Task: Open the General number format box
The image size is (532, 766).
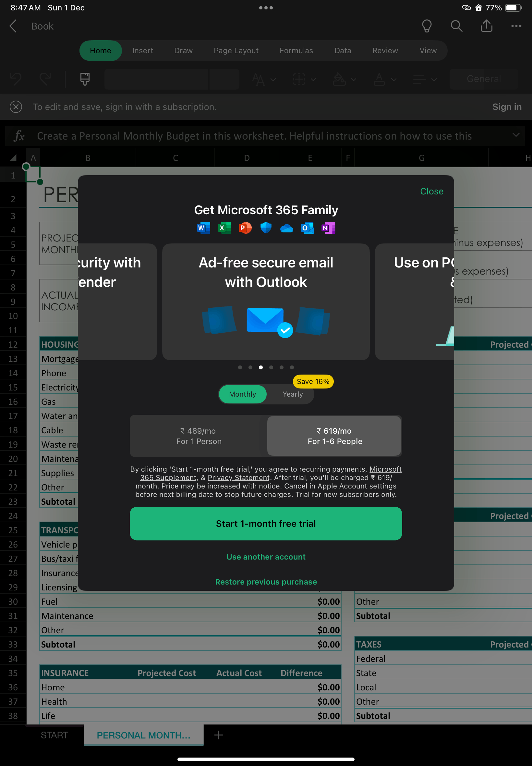Action: [483, 79]
